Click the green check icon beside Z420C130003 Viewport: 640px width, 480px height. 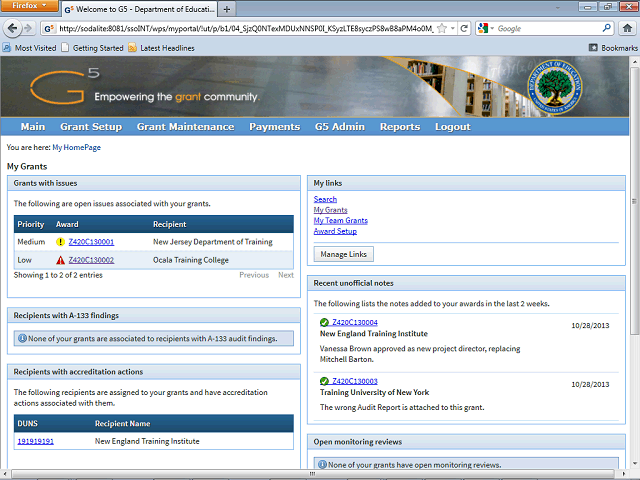[x=324, y=381]
